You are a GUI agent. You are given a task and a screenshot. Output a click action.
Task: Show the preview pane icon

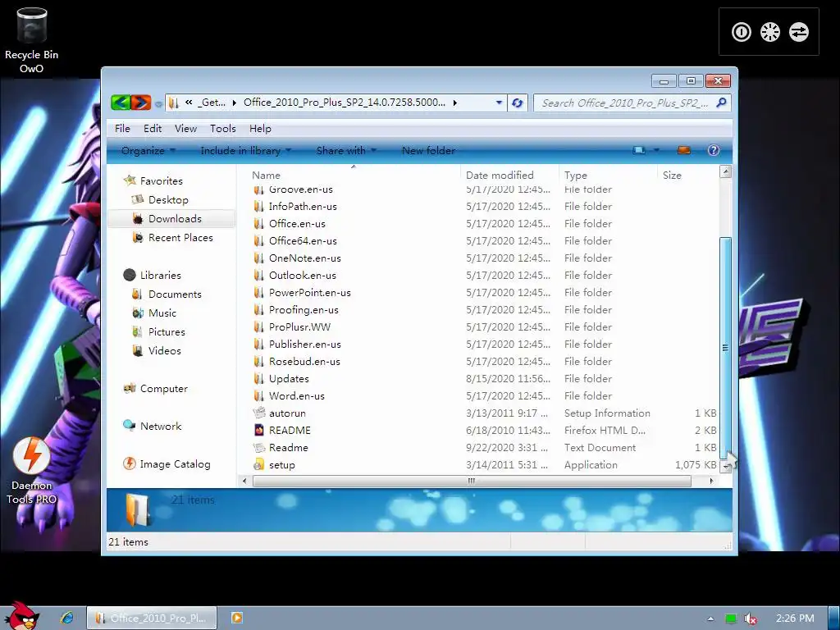(x=683, y=151)
